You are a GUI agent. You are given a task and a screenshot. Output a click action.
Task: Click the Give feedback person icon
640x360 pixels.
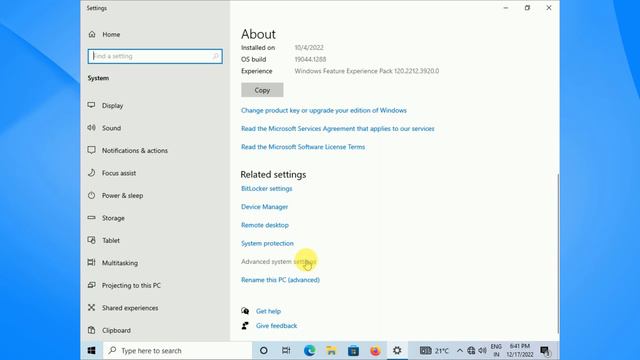tap(245, 326)
